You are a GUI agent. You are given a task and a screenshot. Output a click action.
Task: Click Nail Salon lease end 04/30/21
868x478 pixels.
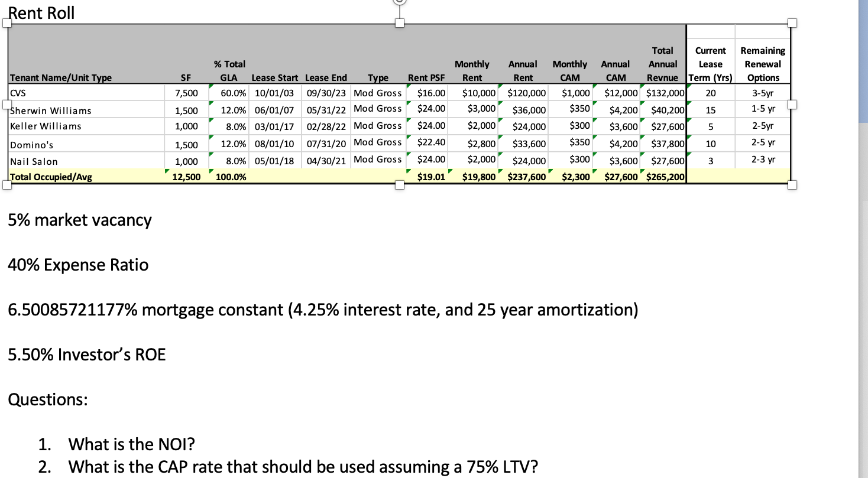325,160
